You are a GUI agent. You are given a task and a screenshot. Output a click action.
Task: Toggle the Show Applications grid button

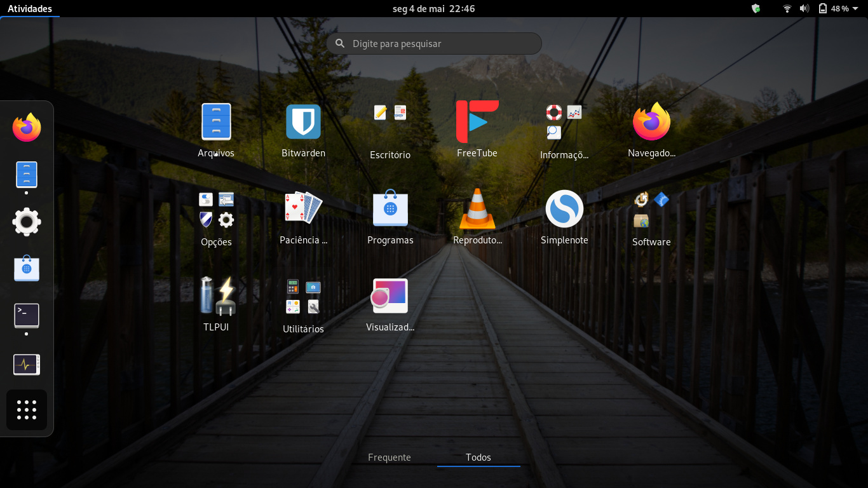click(x=27, y=410)
